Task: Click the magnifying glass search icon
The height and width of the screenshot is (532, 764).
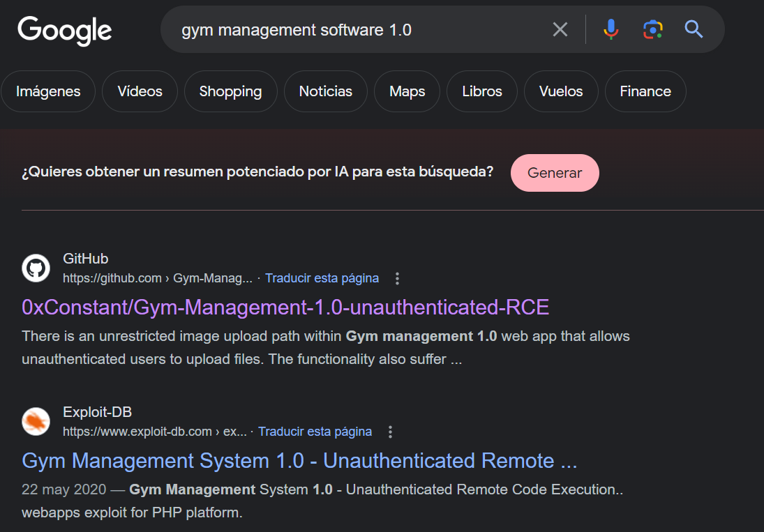Action: 694,29
